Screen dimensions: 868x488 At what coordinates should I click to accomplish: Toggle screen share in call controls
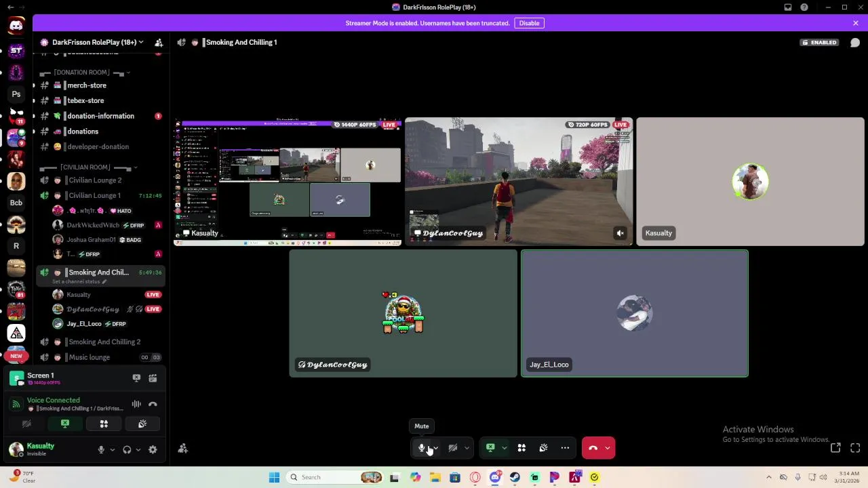click(490, 448)
